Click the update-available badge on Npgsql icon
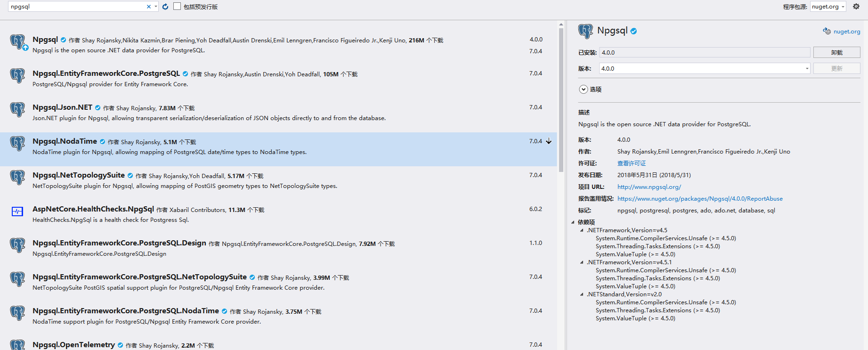868x350 pixels. [x=25, y=48]
